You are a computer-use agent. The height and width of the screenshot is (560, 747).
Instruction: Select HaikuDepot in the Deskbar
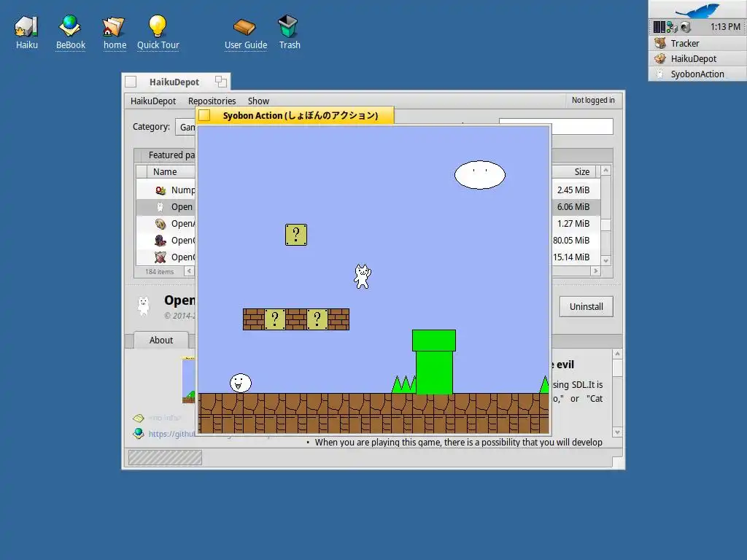coord(697,58)
